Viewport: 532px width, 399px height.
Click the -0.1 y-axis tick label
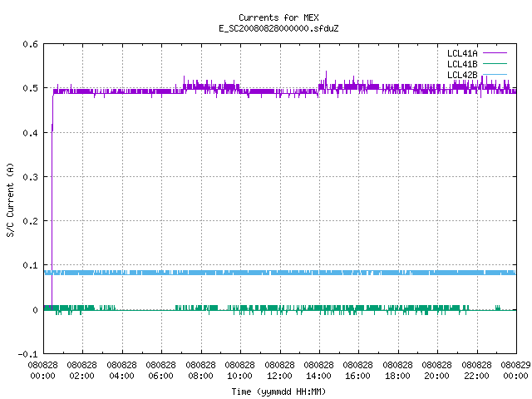coord(27,354)
